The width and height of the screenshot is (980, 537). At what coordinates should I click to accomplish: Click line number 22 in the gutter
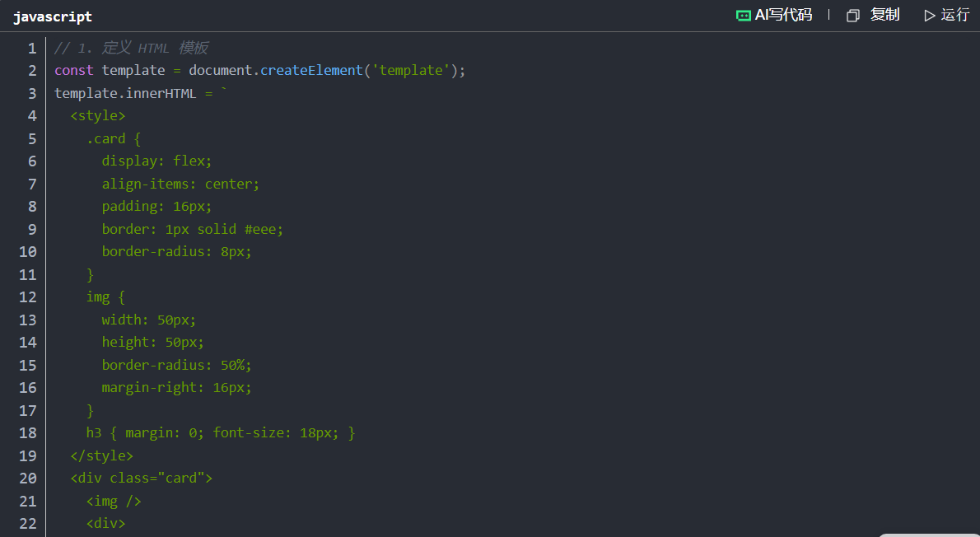point(28,523)
